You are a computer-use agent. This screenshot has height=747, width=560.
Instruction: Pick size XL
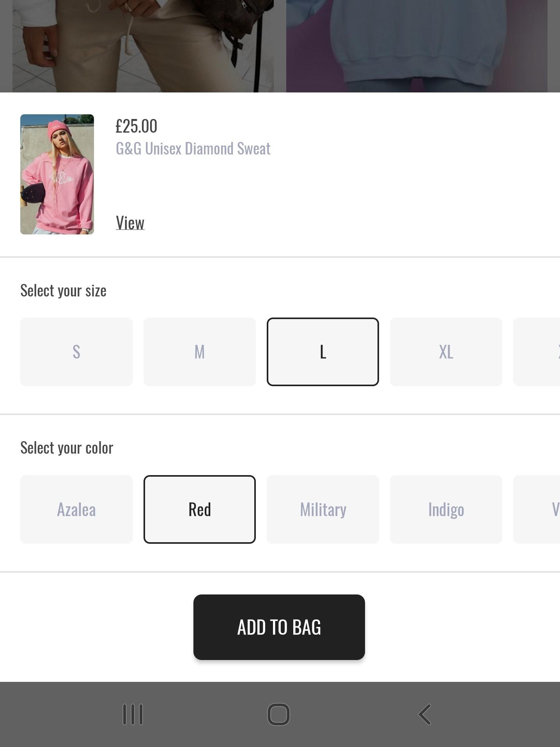coord(446,352)
